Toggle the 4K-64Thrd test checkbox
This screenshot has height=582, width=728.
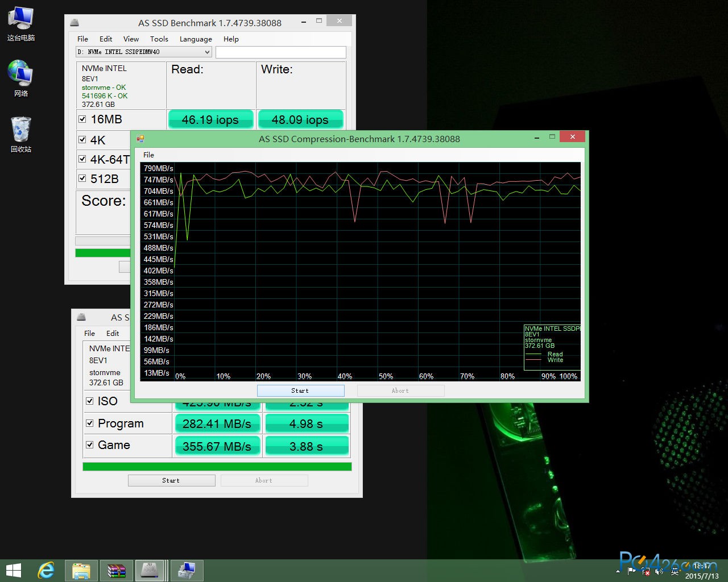[82, 159]
